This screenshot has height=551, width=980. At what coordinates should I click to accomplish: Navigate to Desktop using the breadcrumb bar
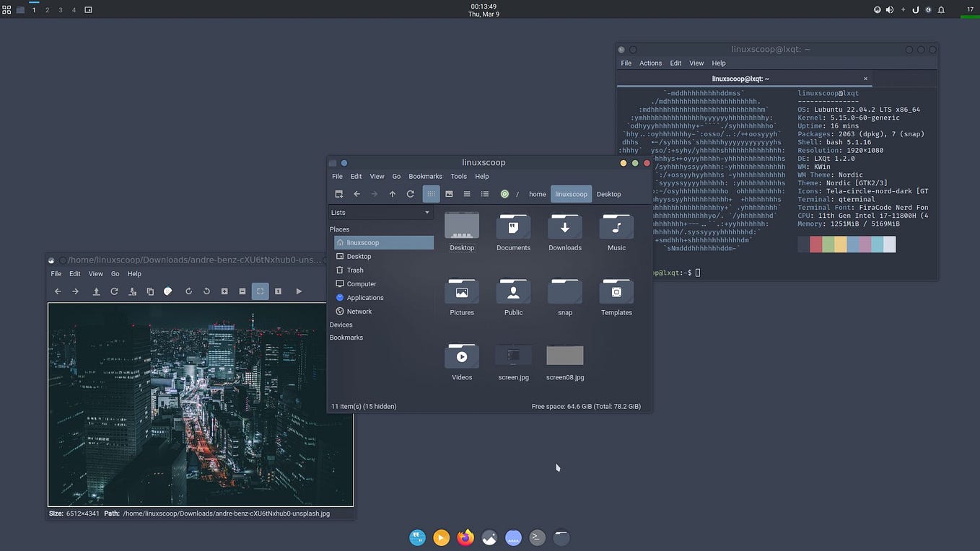coord(608,193)
